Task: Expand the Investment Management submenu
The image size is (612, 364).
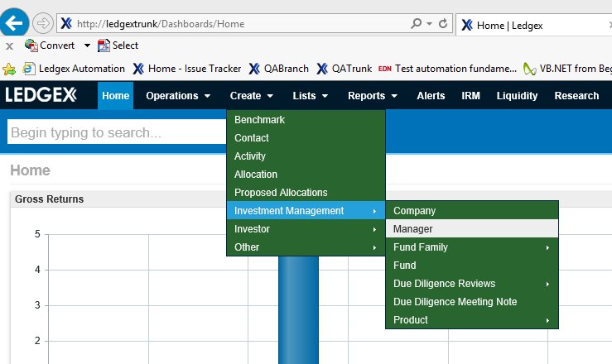Action: [x=306, y=211]
